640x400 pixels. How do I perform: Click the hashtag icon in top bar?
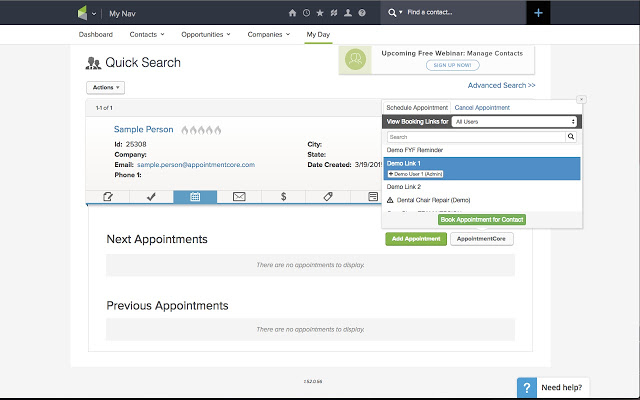(x=334, y=13)
